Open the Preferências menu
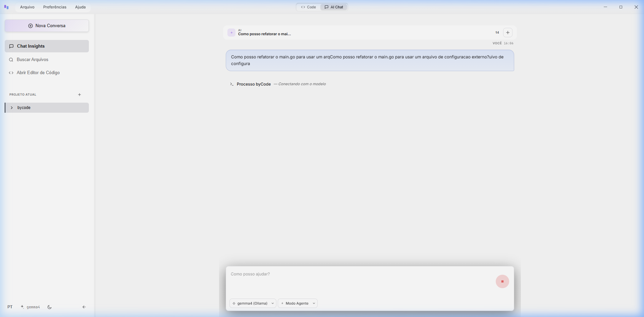This screenshot has width=644, height=317. tap(55, 7)
